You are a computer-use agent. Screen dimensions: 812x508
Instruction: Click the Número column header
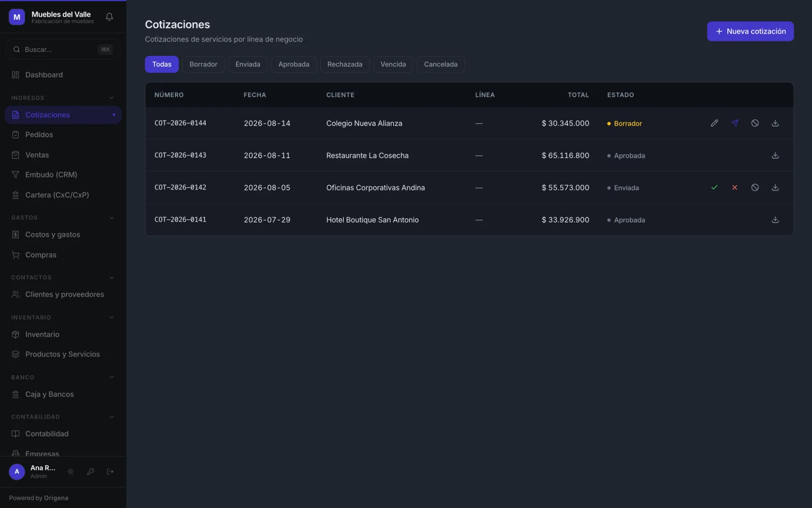pyautogui.click(x=169, y=95)
